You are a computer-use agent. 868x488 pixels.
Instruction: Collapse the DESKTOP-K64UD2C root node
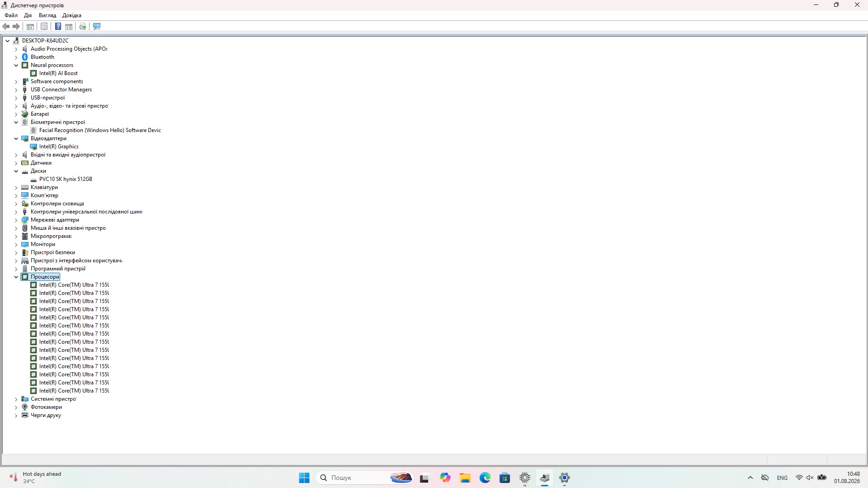tap(8, 41)
